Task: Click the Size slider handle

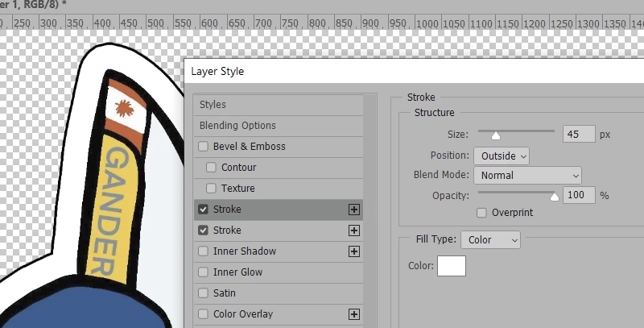Action: pyautogui.click(x=496, y=135)
